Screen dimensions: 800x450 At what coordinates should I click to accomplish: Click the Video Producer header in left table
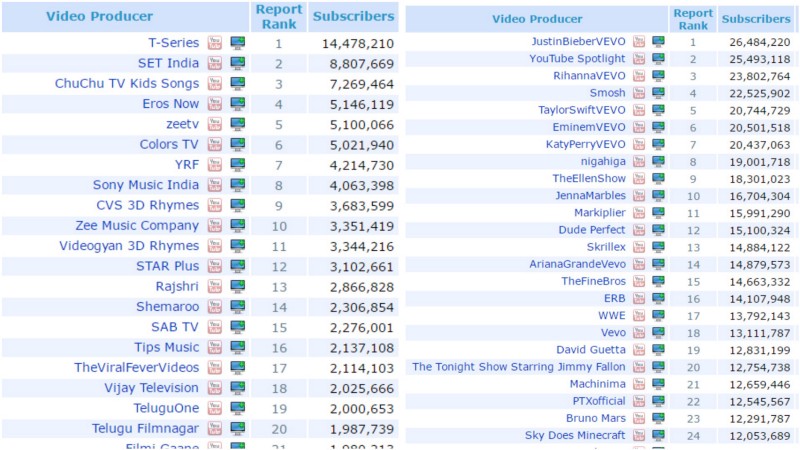click(x=100, y=16)
